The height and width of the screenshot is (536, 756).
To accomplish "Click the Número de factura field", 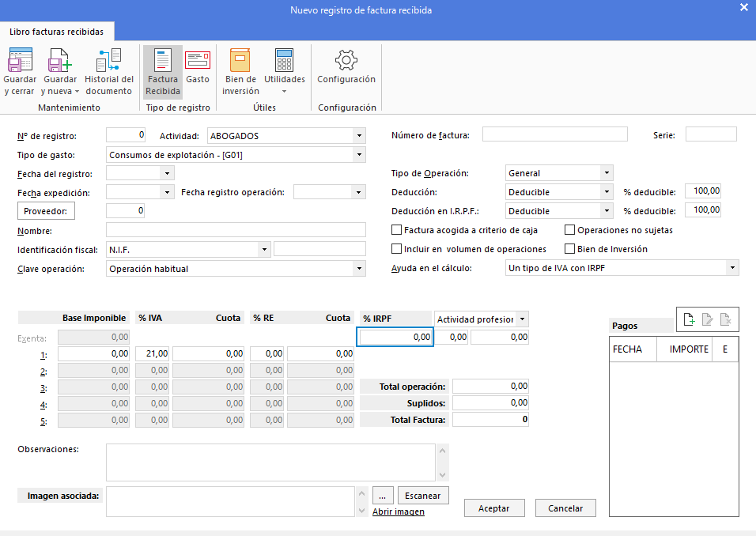I will tap(555, 134).
